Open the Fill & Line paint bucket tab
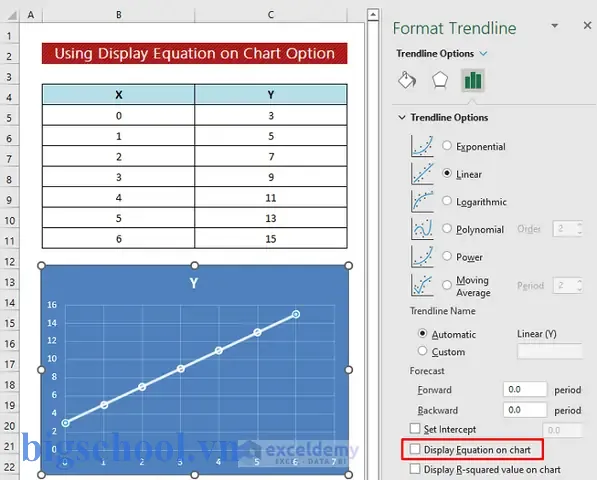 (x=407, y=80)
